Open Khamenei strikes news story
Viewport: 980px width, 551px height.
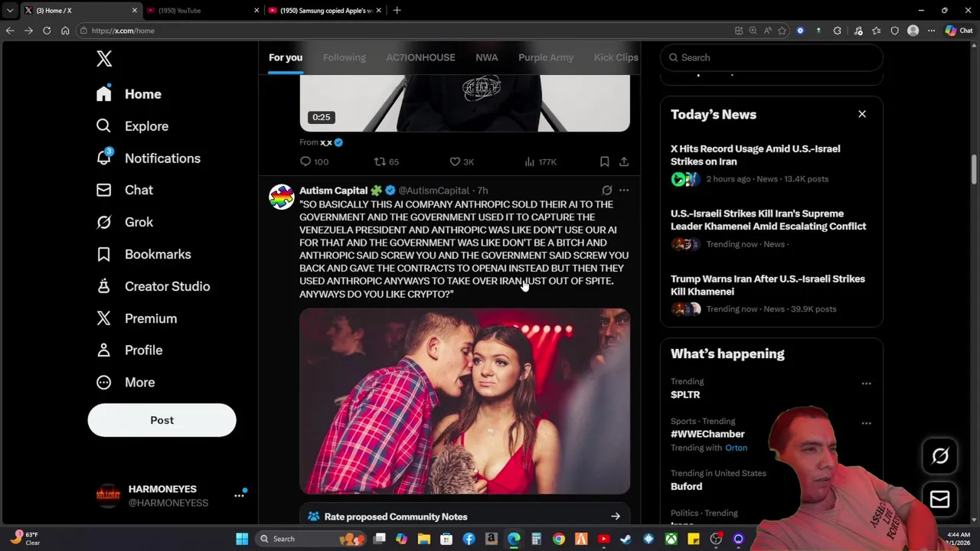coord(771,229)
